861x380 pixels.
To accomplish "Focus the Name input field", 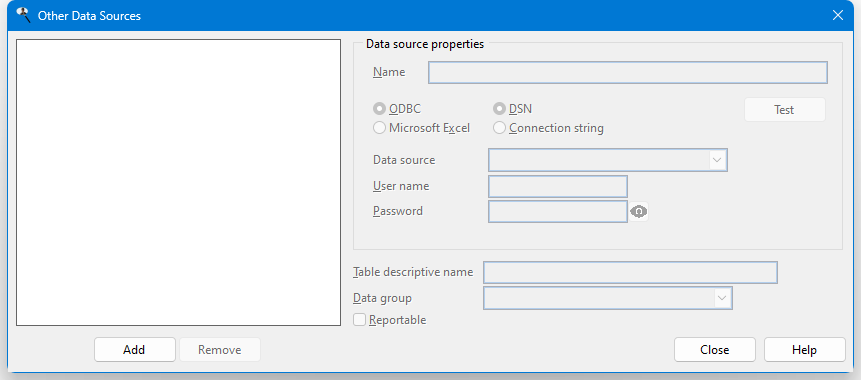I will click(628, 72).
